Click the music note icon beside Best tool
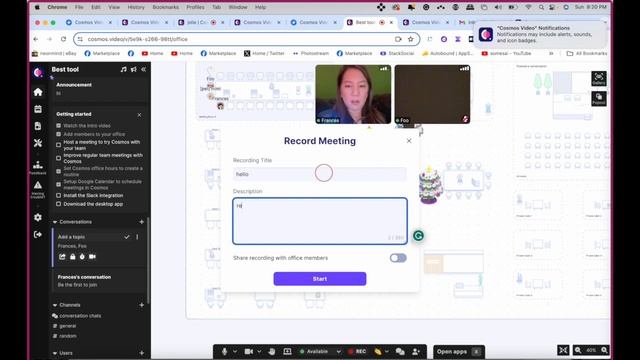The width and height of the screenshot is (640, 360). point(124,69)
